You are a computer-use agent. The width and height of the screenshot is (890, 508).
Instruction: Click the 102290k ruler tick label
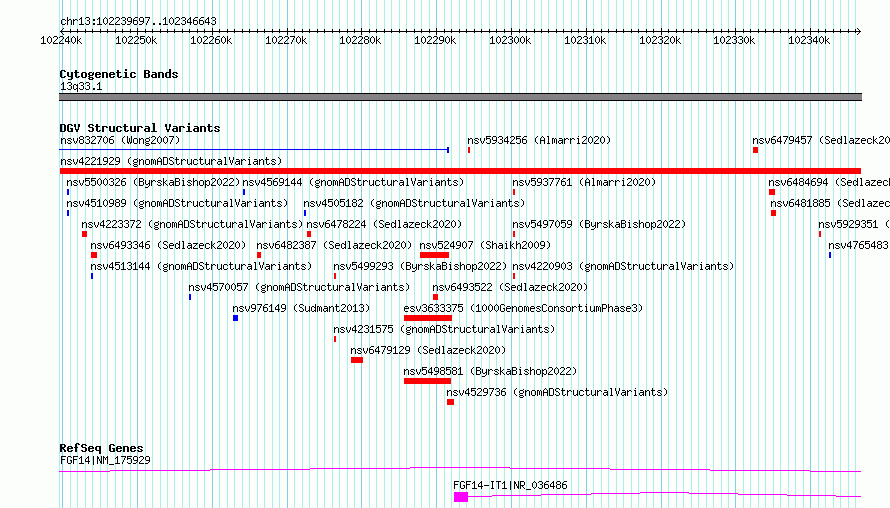point(435,40)
